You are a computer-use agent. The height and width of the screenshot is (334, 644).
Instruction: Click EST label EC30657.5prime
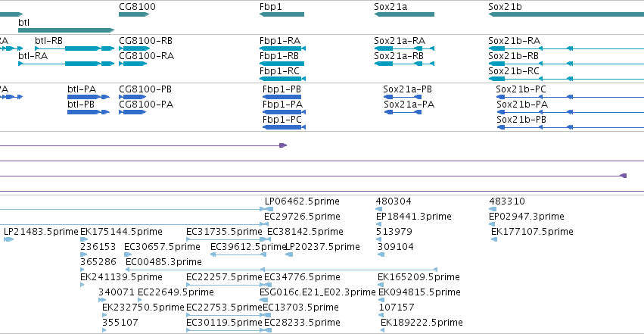[x=162, y=247]
